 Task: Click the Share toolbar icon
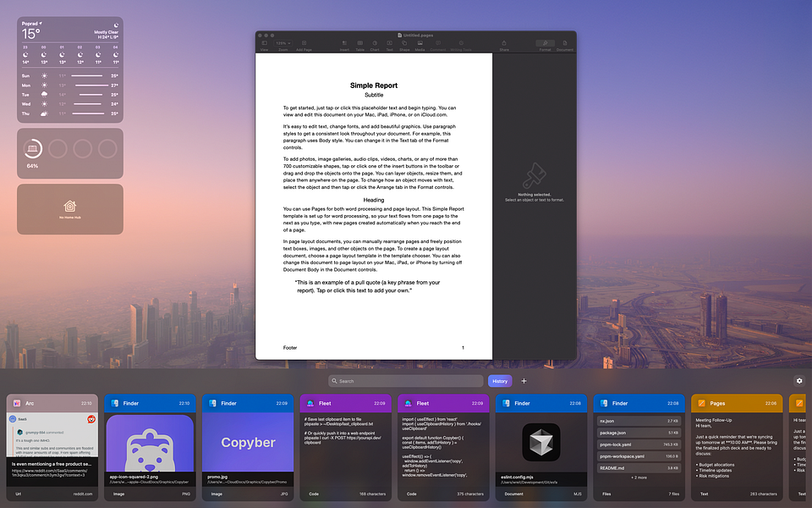point(504,45)
